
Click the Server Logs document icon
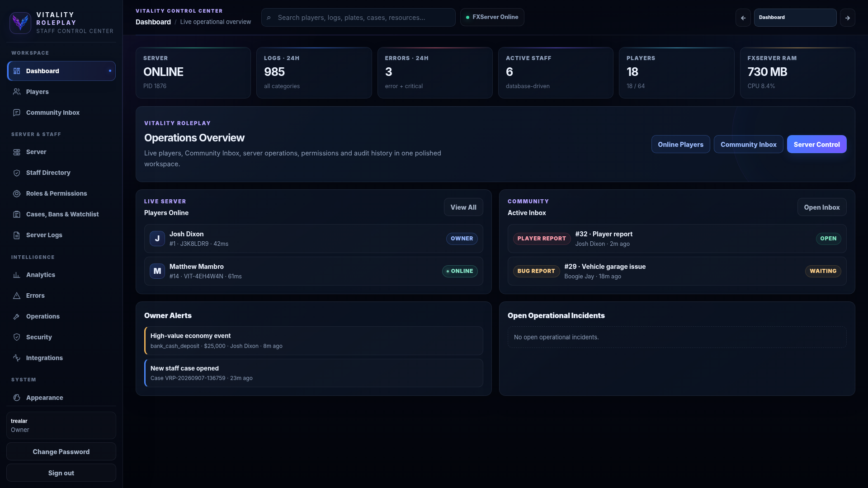[x=17, y=235]
